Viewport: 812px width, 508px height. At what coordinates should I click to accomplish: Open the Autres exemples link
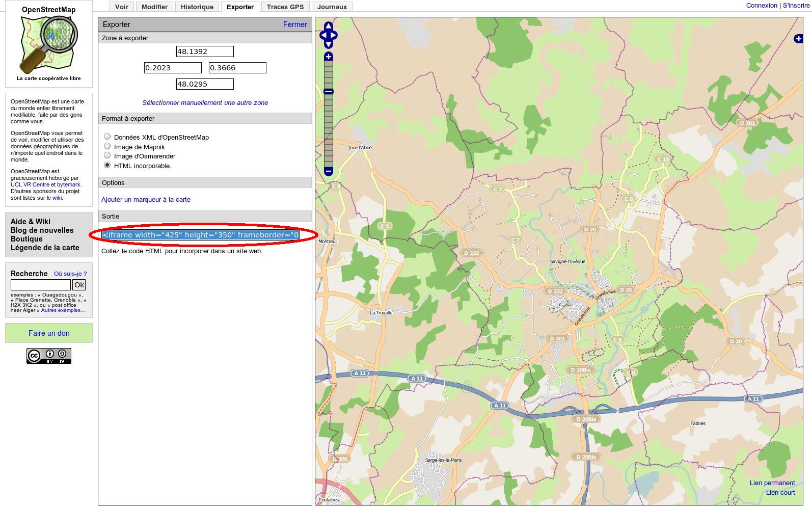click(63, 310)
